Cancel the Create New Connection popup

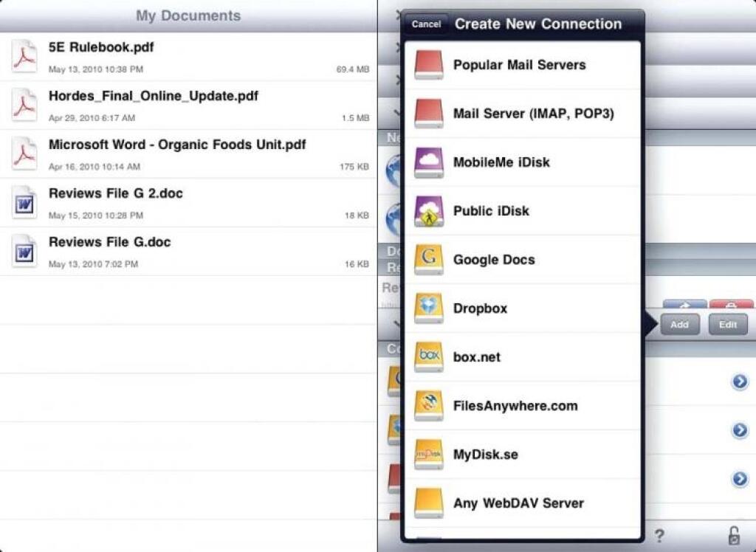tap(426, 24)
